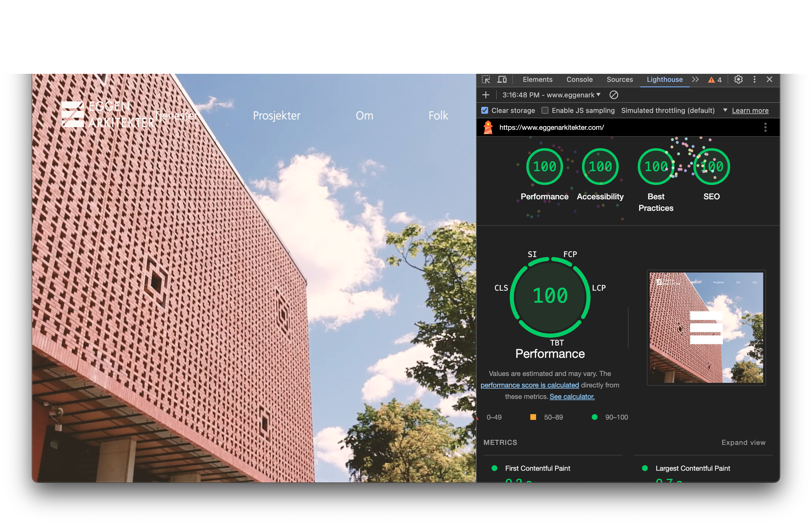Activate the inspect element picker icon
The image size is (812, 525).
486,80
